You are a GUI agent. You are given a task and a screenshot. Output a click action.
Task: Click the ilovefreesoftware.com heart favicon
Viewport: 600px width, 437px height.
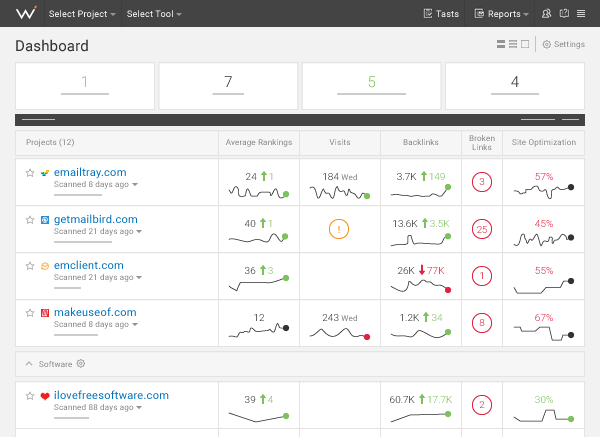(x=45, y=396)
